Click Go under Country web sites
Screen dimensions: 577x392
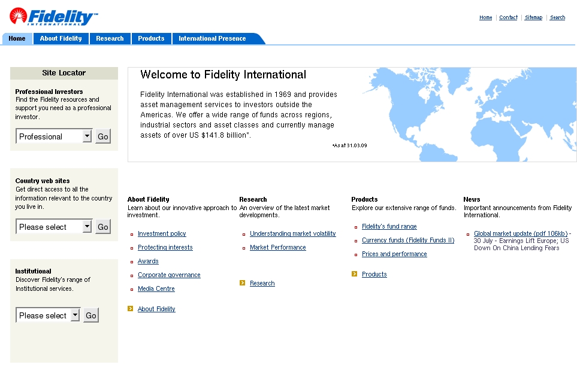(103, 227)
